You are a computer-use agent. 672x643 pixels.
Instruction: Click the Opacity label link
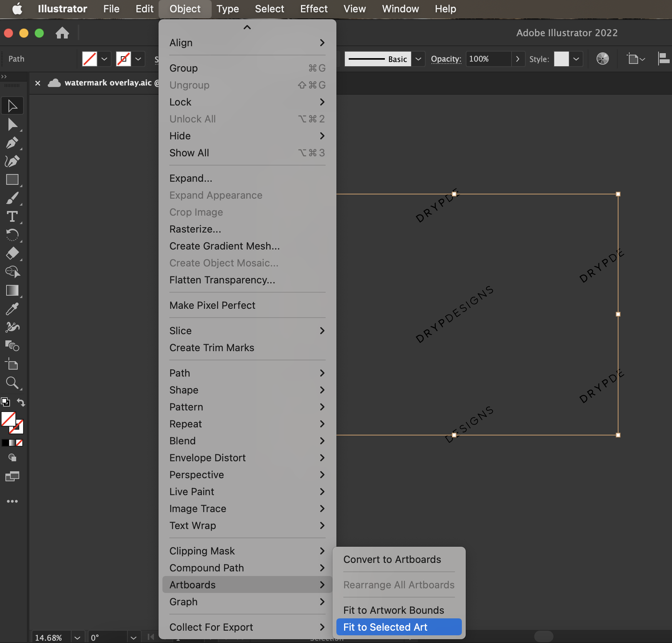point(446,59)
